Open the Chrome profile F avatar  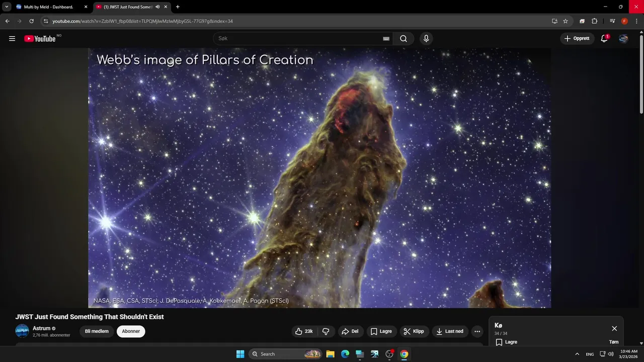coord(624,21)
